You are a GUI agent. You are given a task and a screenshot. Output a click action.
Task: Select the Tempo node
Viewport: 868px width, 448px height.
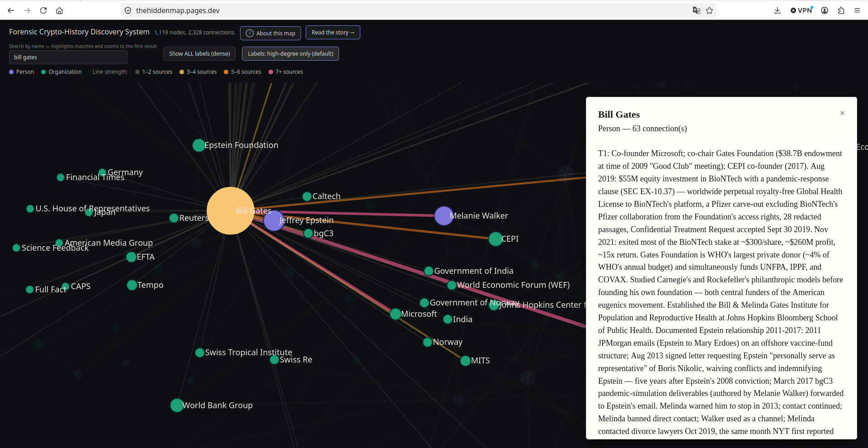[x=132, y=285]
